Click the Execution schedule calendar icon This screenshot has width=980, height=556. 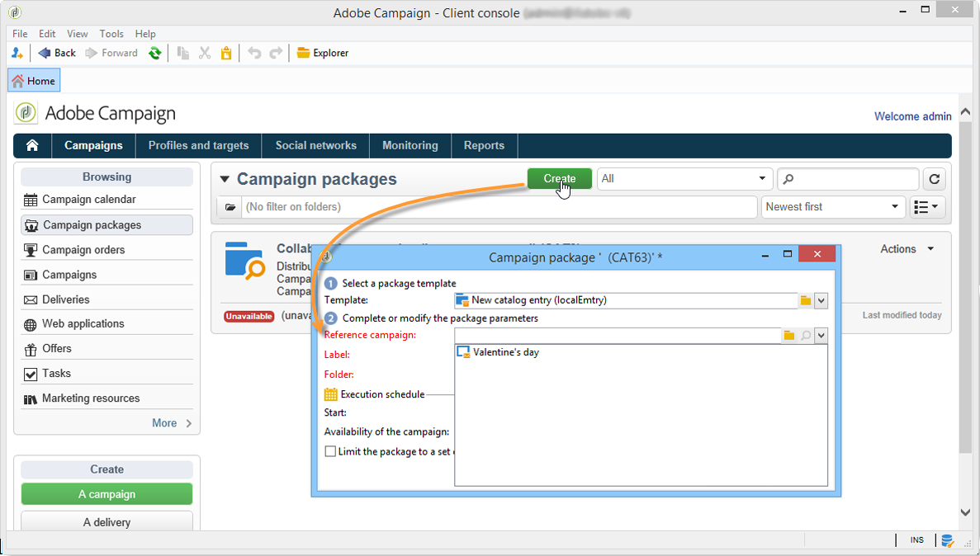pyautogui.click(x=330, y=395)
